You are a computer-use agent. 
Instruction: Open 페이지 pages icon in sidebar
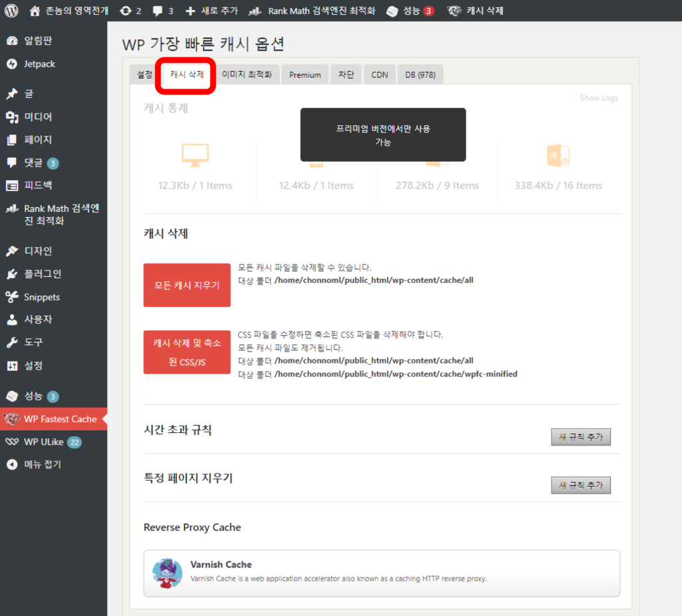click(12, 140)
